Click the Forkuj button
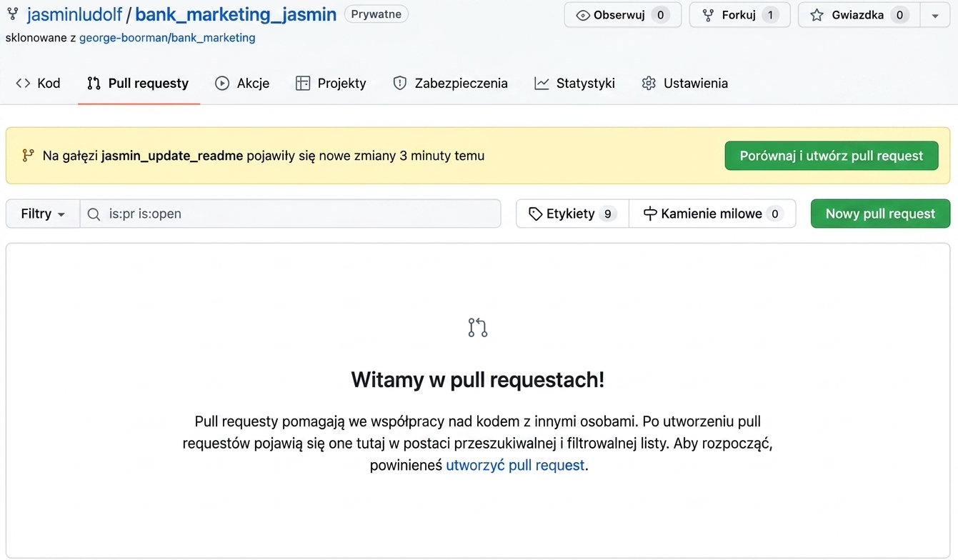 (739, 15)
